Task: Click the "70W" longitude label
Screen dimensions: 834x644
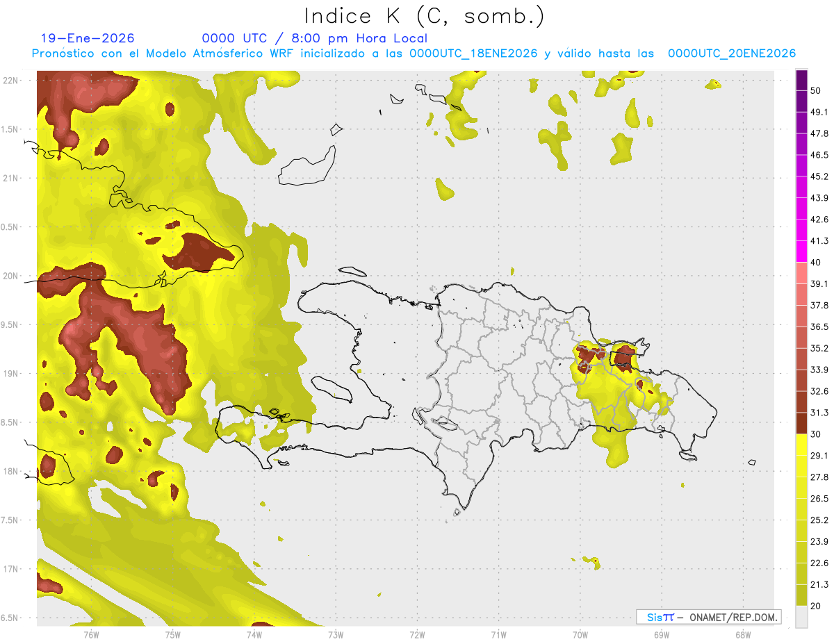Action: (x=580, y=634)
